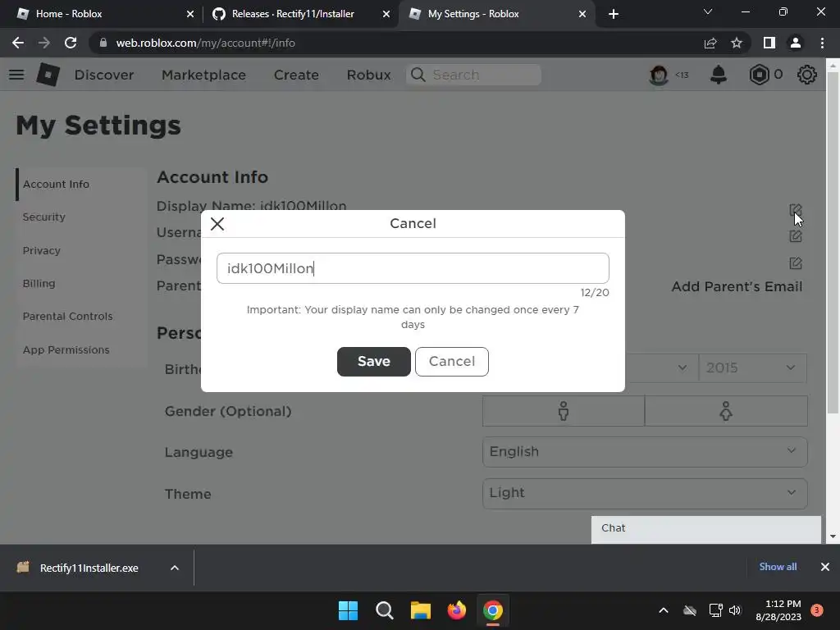Screen dimensions: 840x630
Task: Open settings gear menu
Action: pos(807,75)
